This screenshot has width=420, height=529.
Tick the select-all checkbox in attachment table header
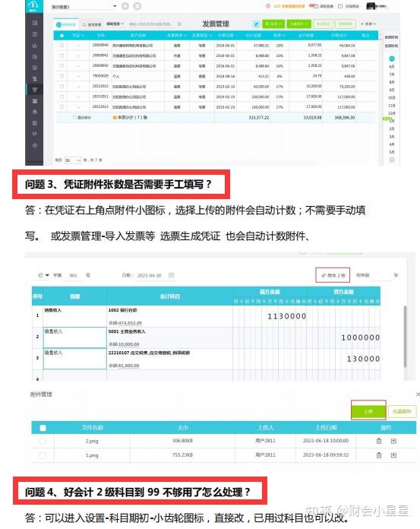pyautogui.click(x=43, y=428)
